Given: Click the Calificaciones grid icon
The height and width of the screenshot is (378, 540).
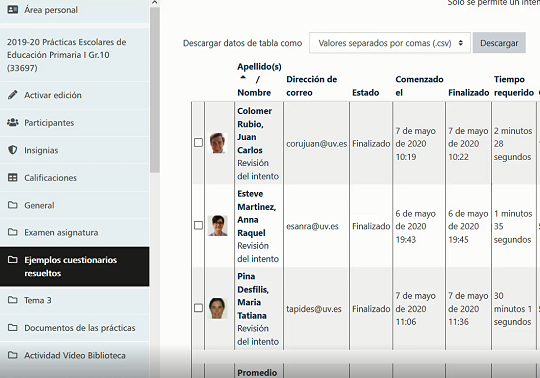Looking at the screenshot, I should tap(13, 178).
